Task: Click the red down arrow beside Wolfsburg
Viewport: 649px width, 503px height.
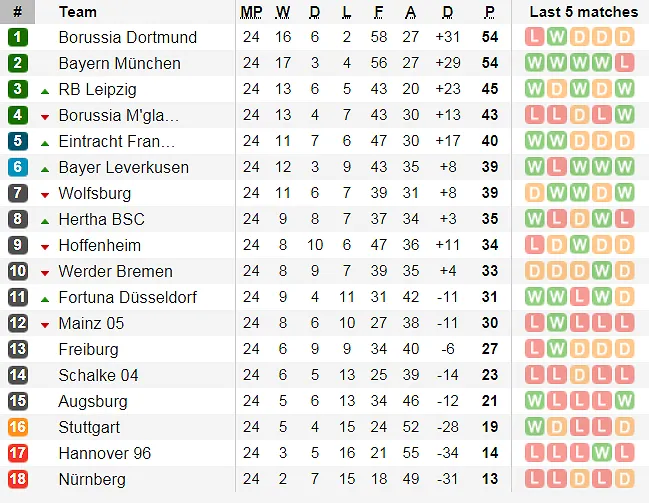Action: click(45, 194)
